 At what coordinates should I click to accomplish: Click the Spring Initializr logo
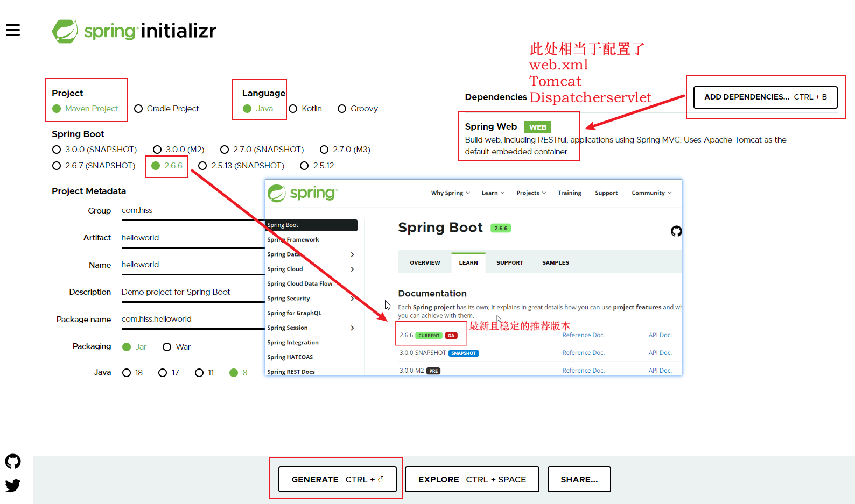click(x=134, y=31)
